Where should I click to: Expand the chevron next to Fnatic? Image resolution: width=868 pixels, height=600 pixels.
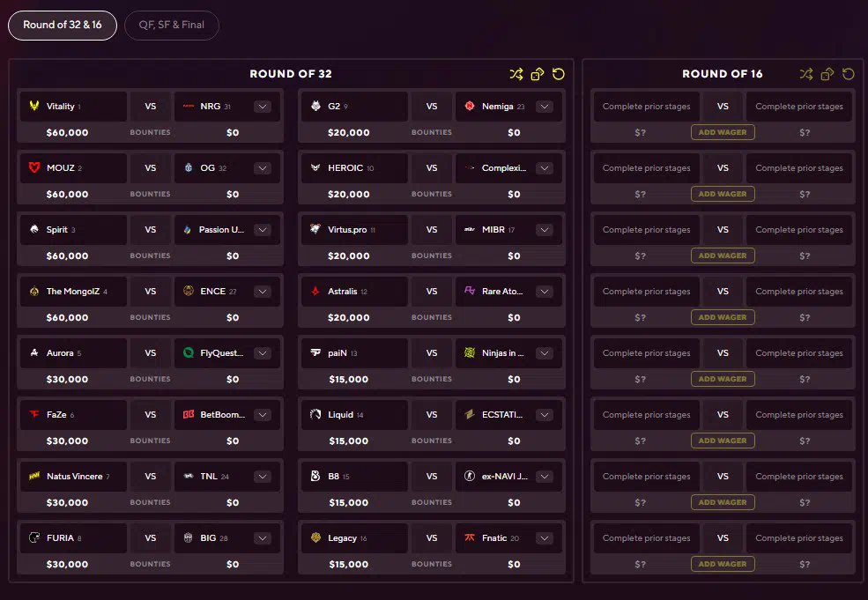pyautogui.click(x=545, y=538)
